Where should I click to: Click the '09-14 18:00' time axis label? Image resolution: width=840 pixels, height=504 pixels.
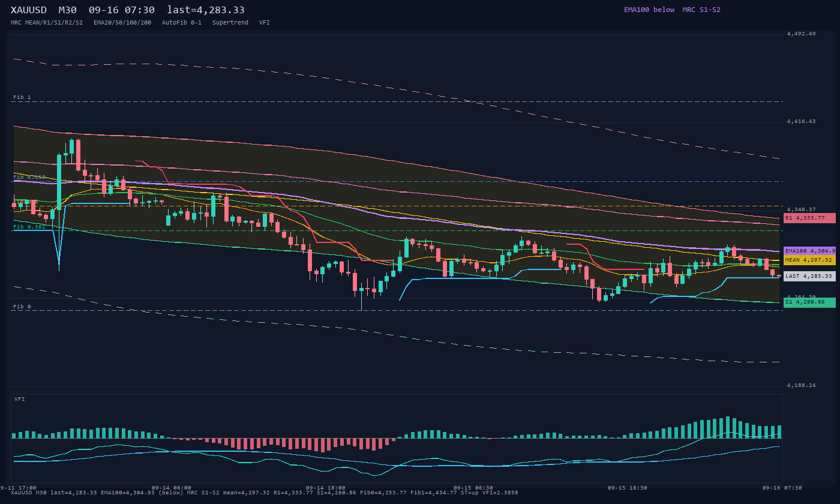point(326,488)
